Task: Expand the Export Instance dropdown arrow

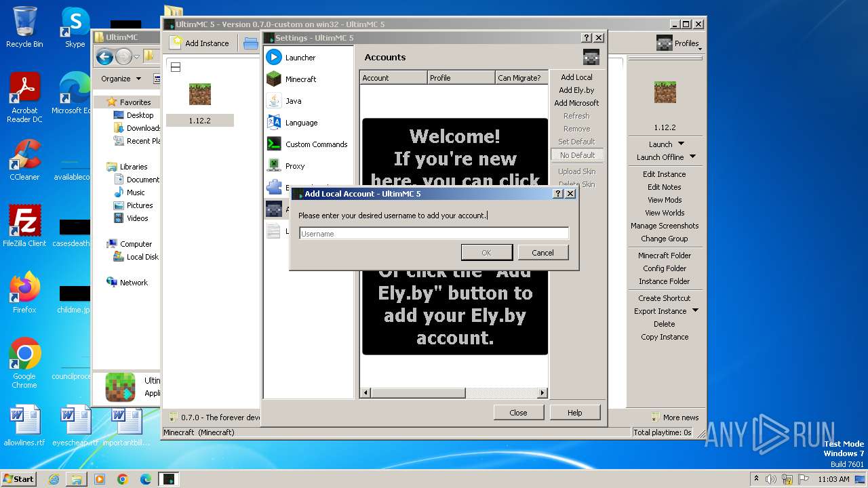Action: click(x=695, y=311)
